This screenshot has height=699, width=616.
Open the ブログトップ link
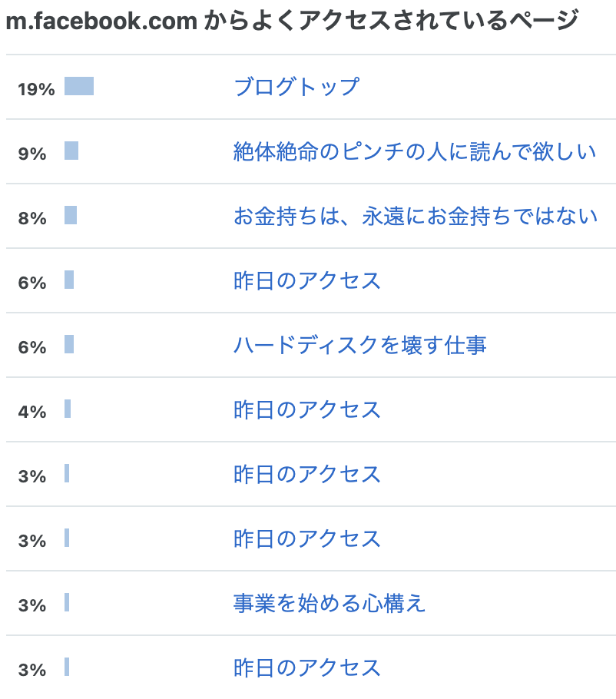click(x=296, y=87)
